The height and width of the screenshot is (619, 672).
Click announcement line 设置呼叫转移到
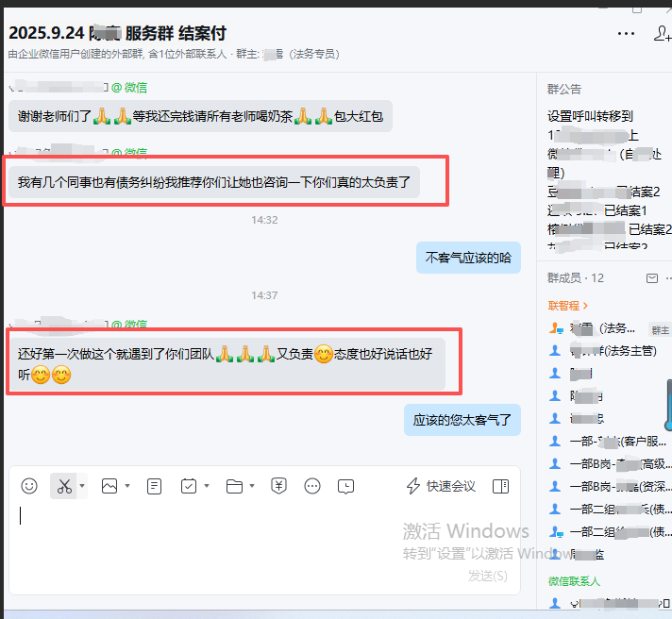[590, 116]
